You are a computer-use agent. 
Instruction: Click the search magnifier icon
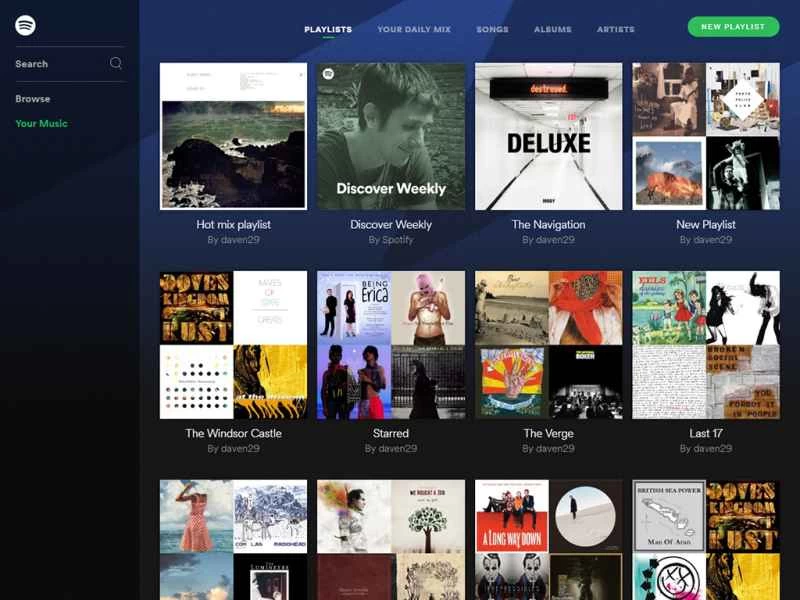(116, 63)
